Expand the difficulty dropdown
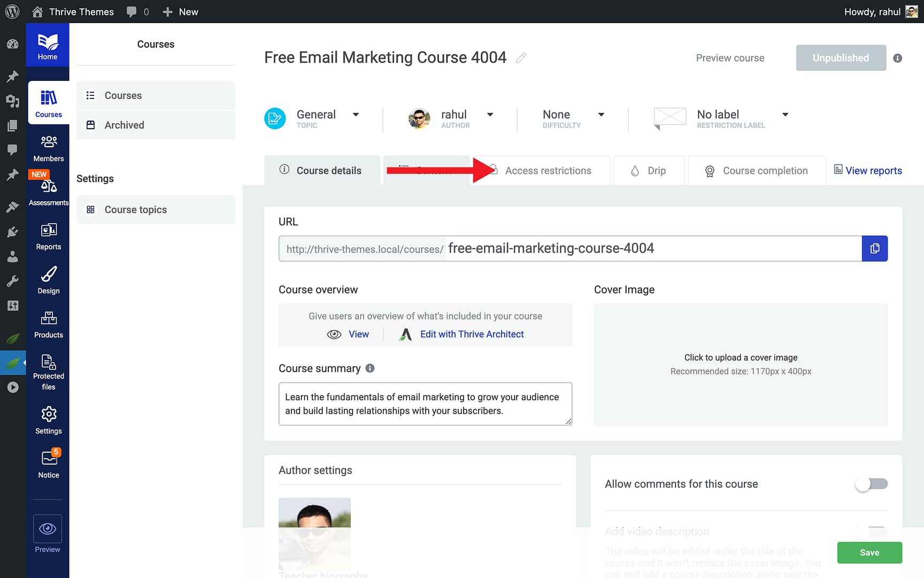Viewport: 924px width, 578px height. click(601, 115)
